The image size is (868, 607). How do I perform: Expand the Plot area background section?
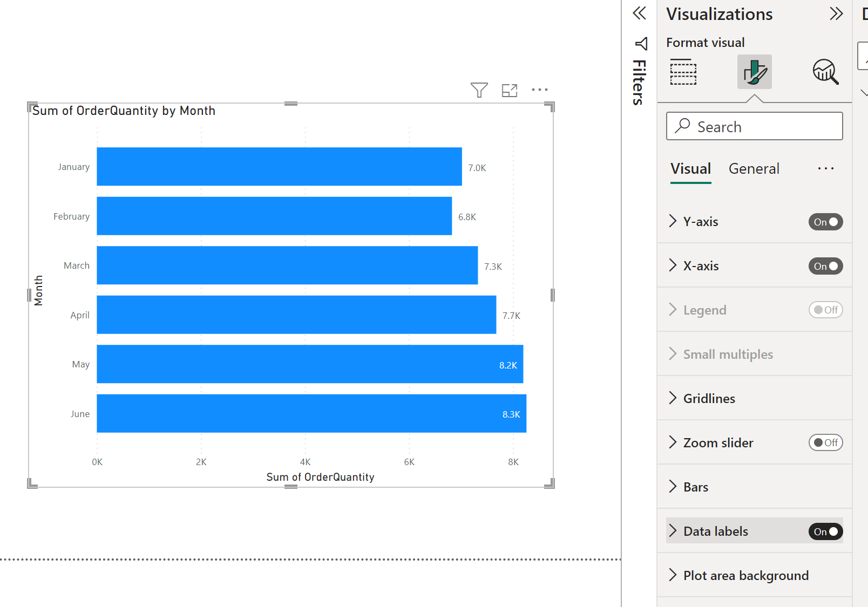[745, 576]
